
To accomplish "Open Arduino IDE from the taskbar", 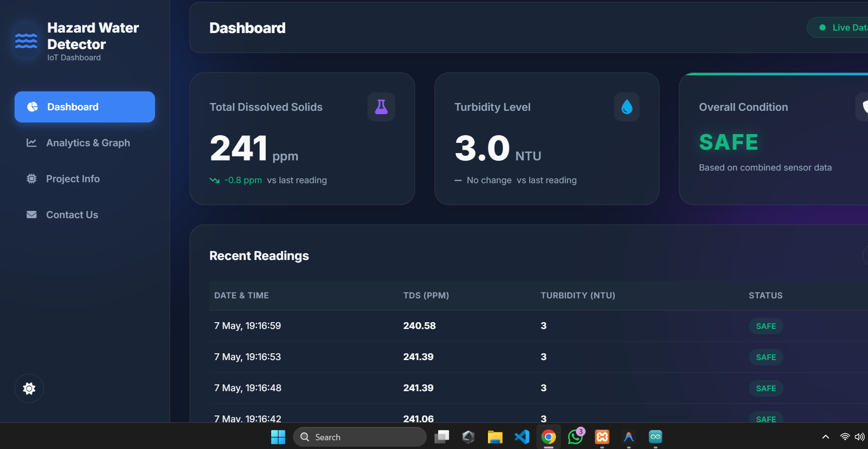I will (656, 437).
